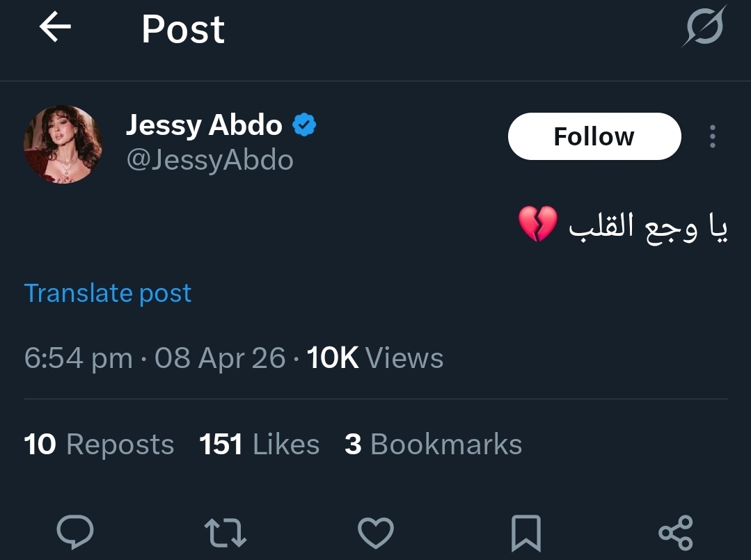Tap the share icon

[x=675, y=533]
